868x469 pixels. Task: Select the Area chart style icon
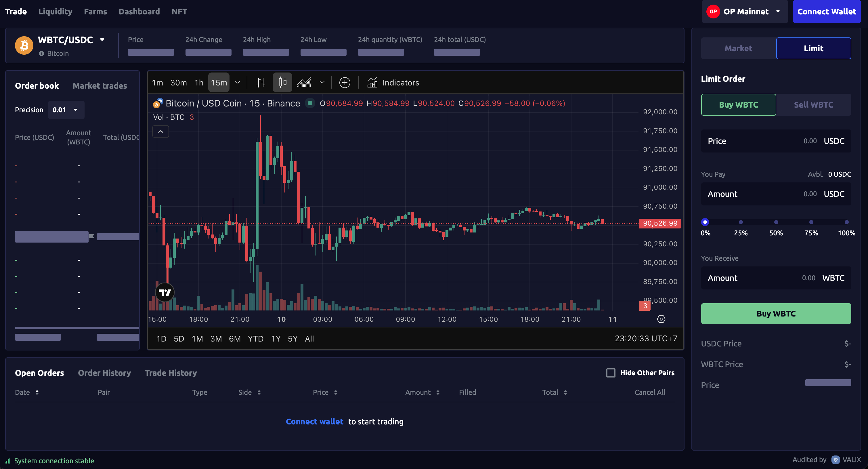304,83
